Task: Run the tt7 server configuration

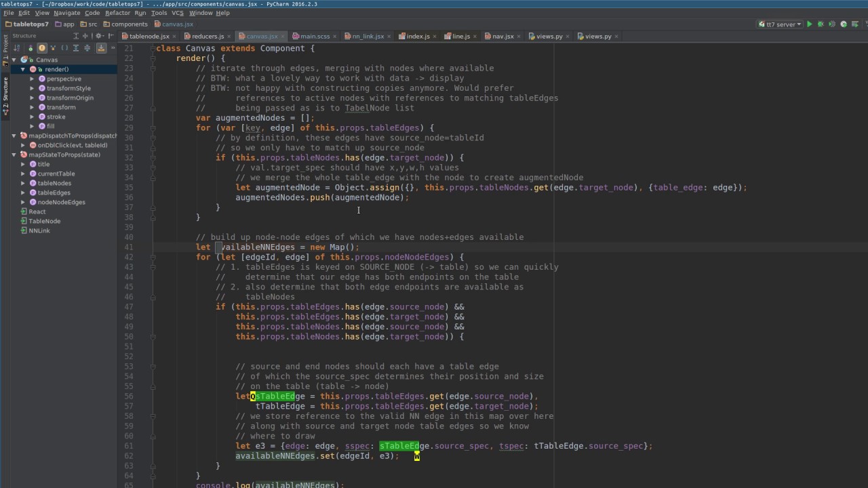Action: 809,24
